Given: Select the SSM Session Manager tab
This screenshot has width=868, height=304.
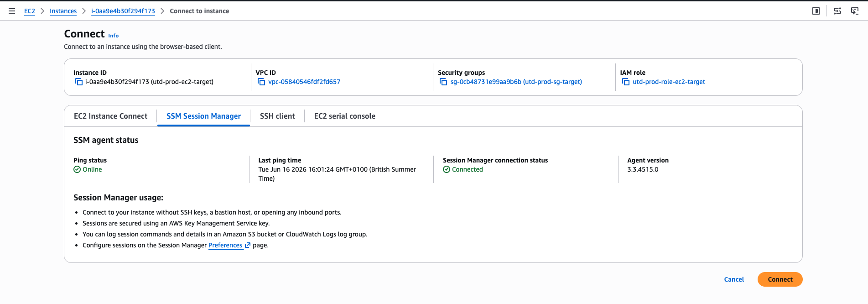Looking at the screenshot, I should click(203, 116).
